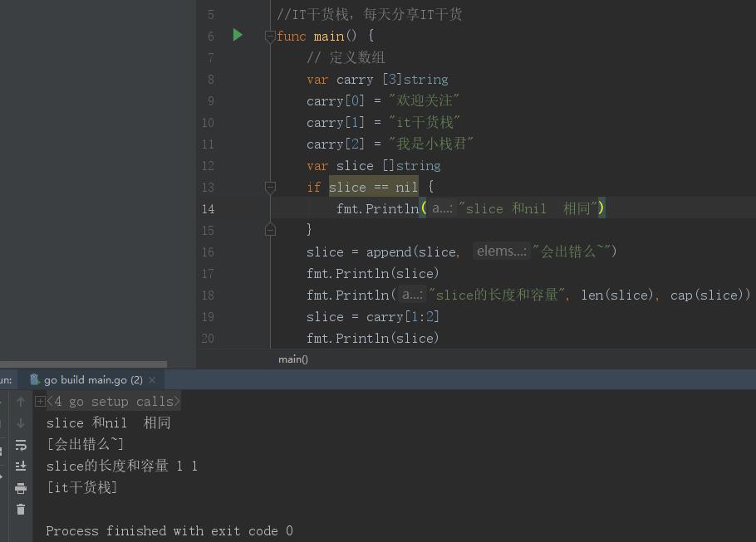Image resolution: width=756 pixels, height=542 pixels.
Task: Click the a... parameter hint on line 18
Action: (x=411, y=294)
